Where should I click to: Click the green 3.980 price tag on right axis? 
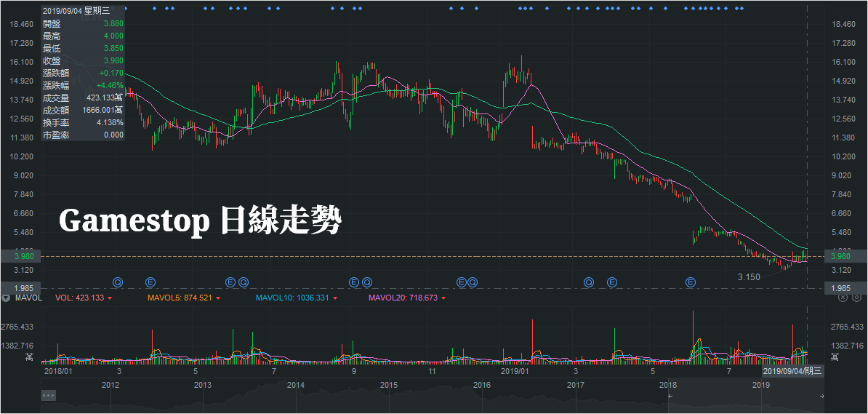coord(840,256)
